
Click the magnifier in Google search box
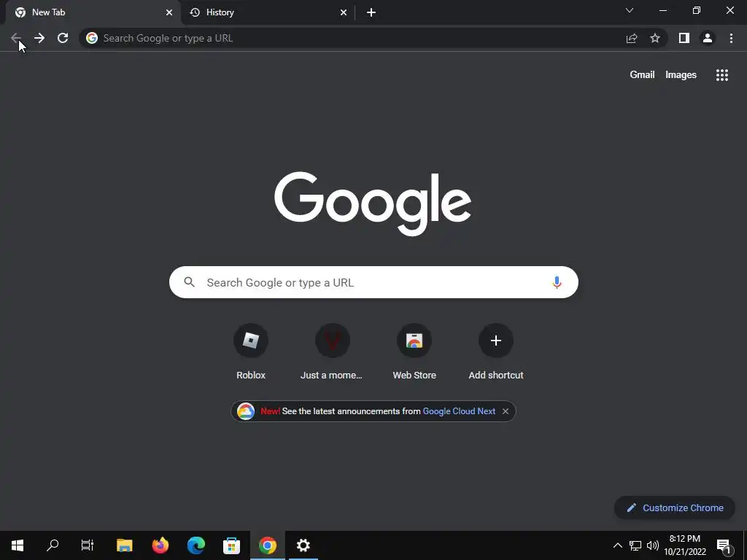pos(190,282)
